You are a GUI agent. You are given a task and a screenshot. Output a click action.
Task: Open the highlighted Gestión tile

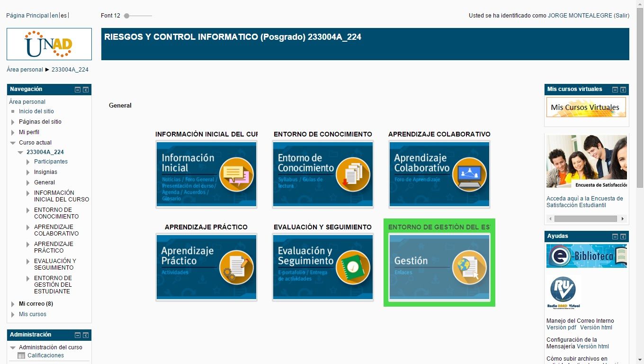pos(439,267)
